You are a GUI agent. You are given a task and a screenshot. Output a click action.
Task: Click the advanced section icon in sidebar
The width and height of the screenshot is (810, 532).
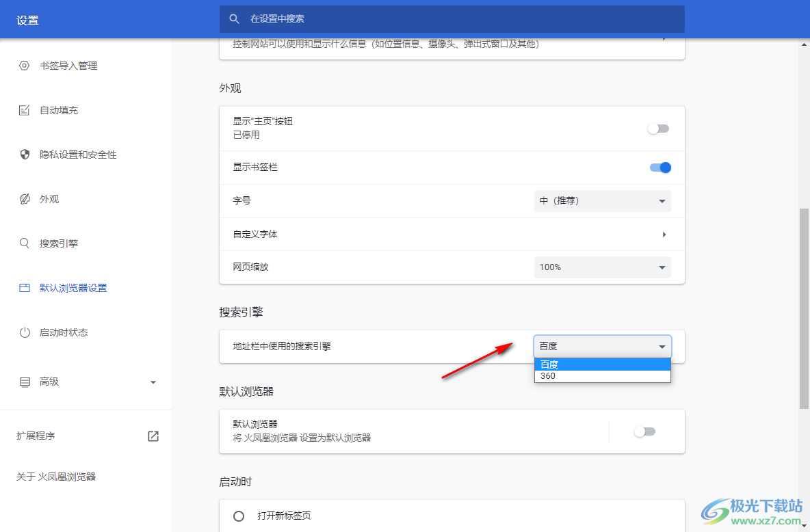[x=24, y=382]
